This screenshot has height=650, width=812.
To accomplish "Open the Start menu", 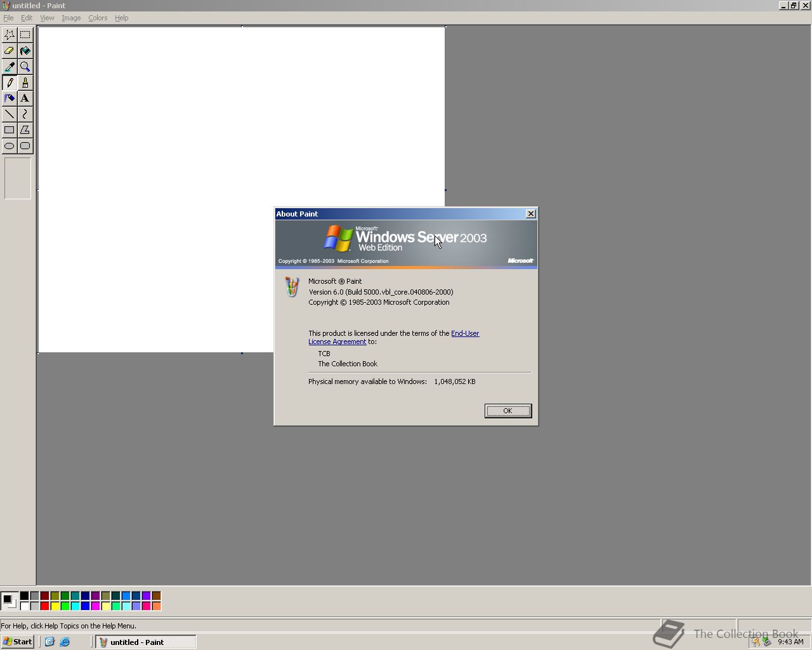I will pyautogui.click(x=18, y=642).
